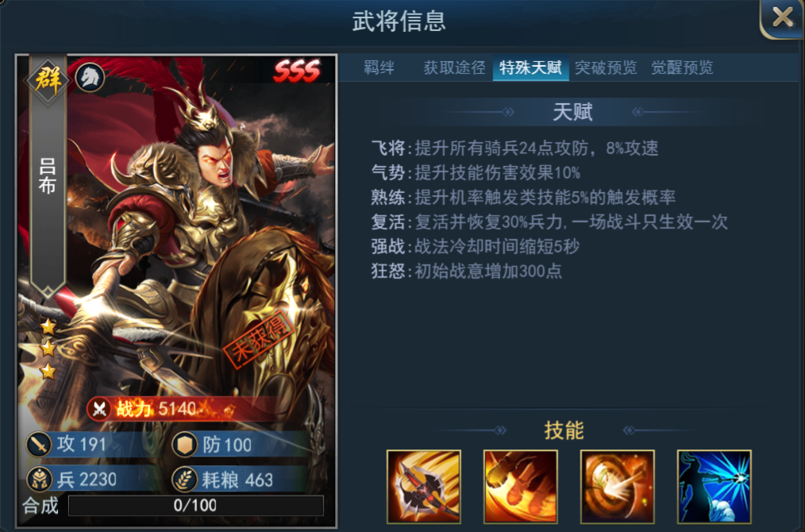Select the stomping boots skill icon

coord(520,486)
